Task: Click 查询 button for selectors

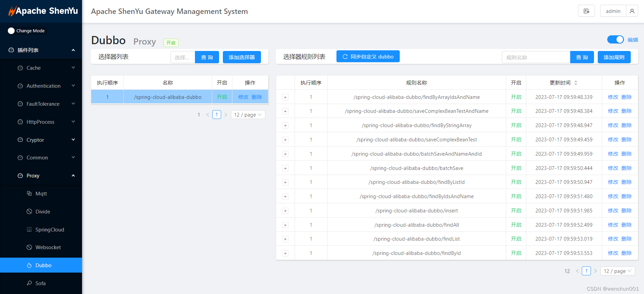Action: 207,57
